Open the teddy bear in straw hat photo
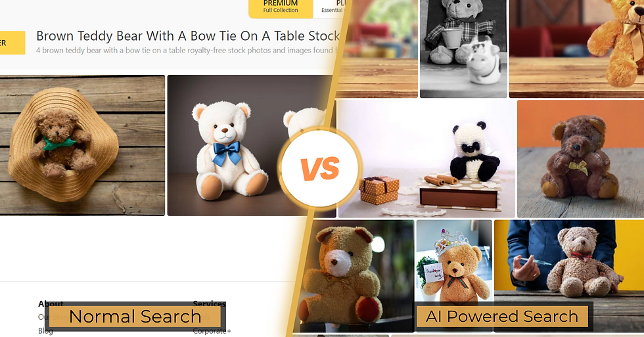 82,145
